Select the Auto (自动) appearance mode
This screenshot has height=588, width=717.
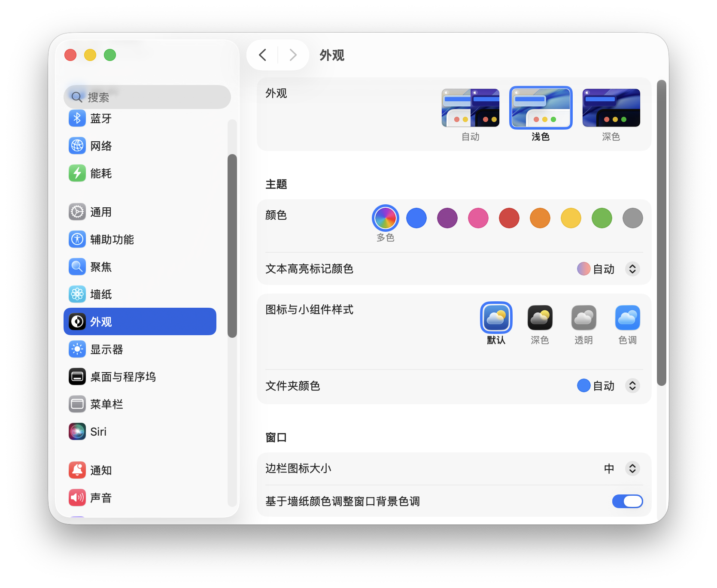470,108
